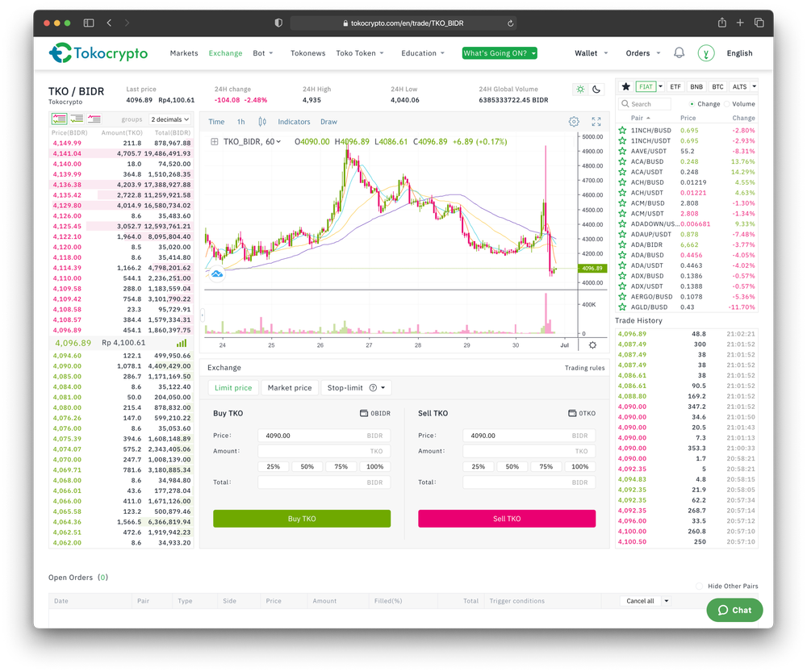Choose 50% of buy amount
This screenshot has width=807, height=672.
(x=307, y=467)
